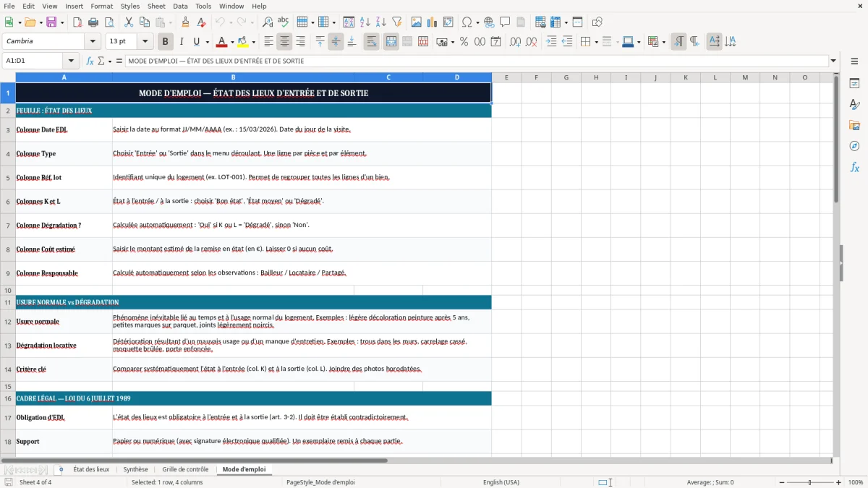Toggle Center Vertically alignment
This screenshot has width=868, height=488.
(336, 42)
